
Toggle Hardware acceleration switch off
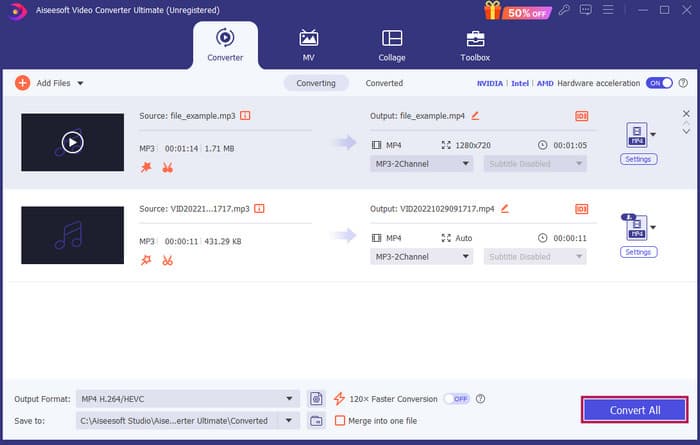click(x=658, y=83)
